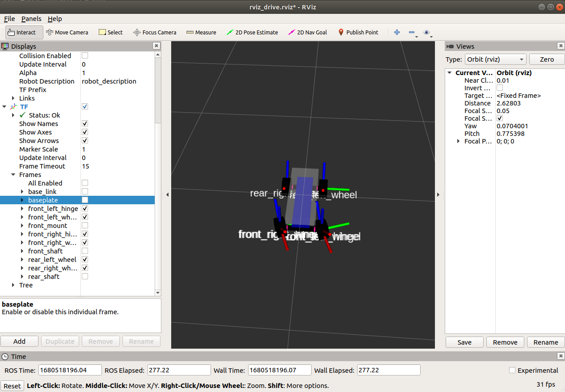Open the File menu
This screenshot has height=392, width=565.
pyautogui.click(x=9, y=19)
